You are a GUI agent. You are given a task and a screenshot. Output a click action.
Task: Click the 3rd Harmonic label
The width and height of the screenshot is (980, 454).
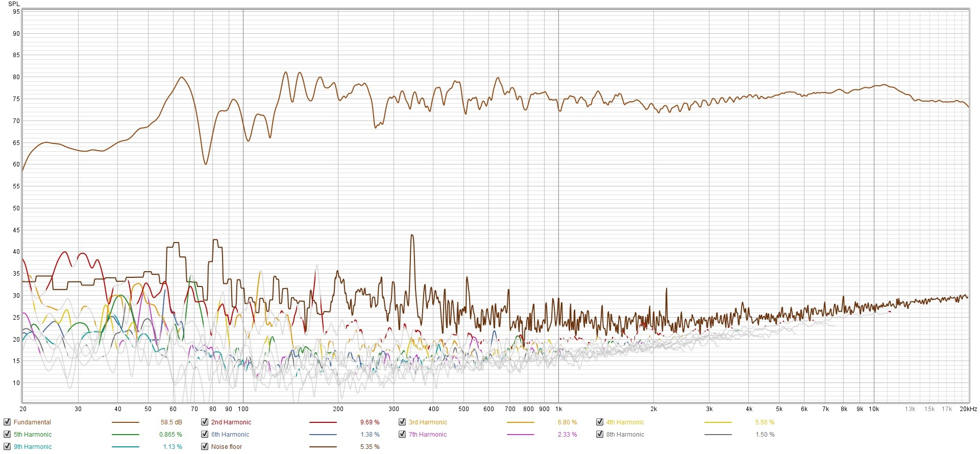click(428, 422)
